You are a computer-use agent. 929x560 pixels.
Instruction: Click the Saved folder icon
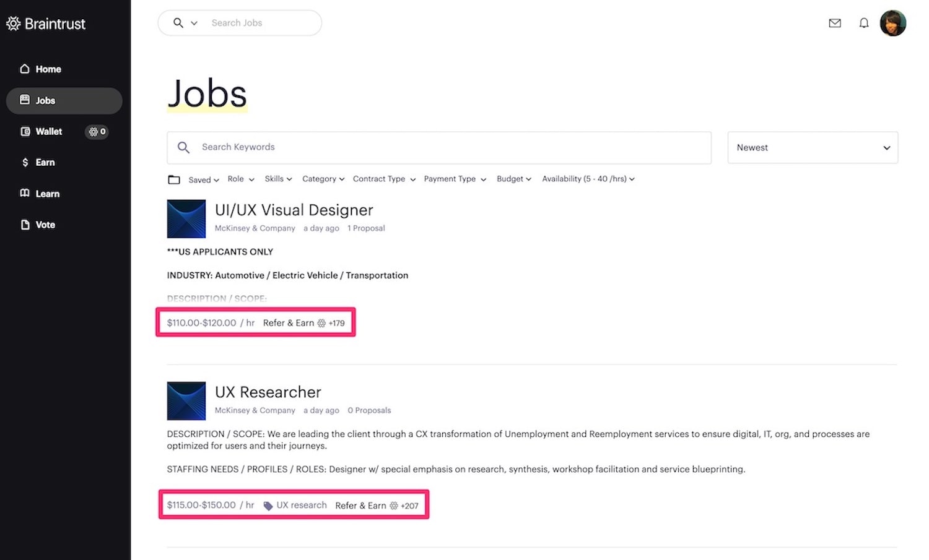point(174,179)
